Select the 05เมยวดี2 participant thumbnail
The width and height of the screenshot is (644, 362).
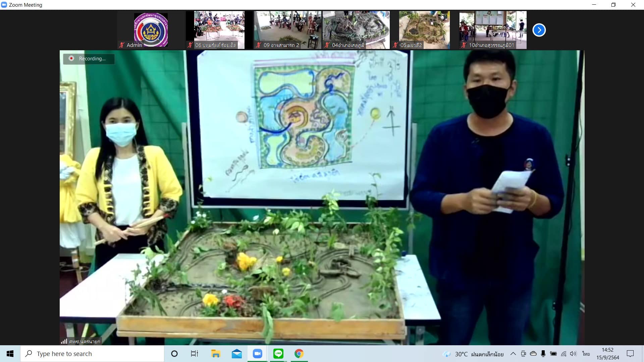click(424, 30)
